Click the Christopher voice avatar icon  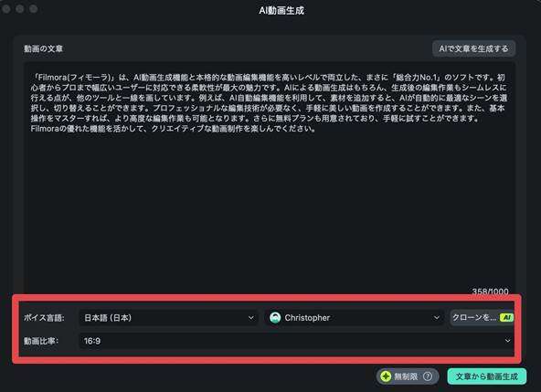click(275, 317)
